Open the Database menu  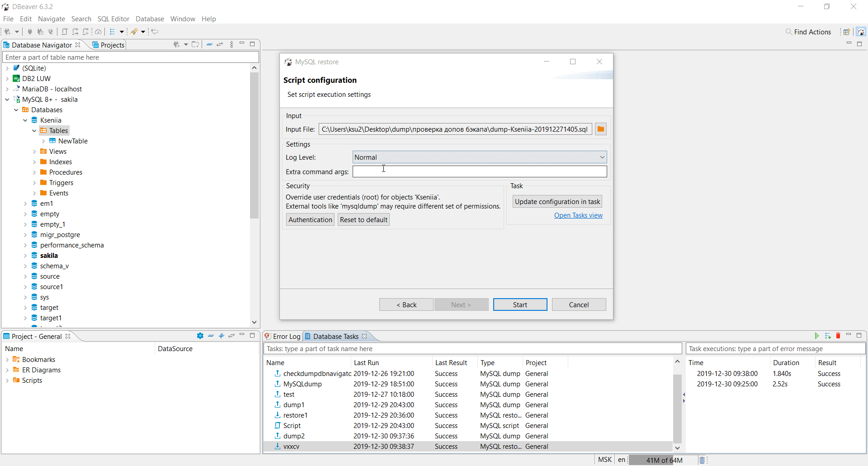click(150, 19)
